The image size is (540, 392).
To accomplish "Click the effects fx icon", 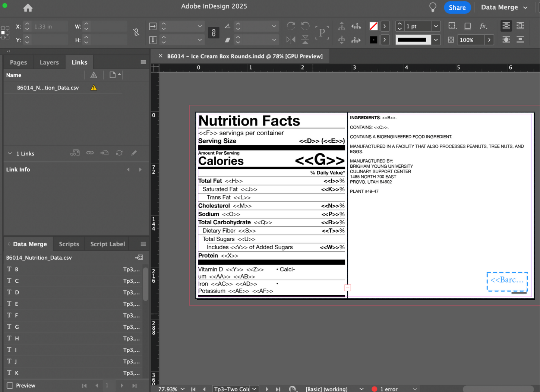I will tap(483, 26).
